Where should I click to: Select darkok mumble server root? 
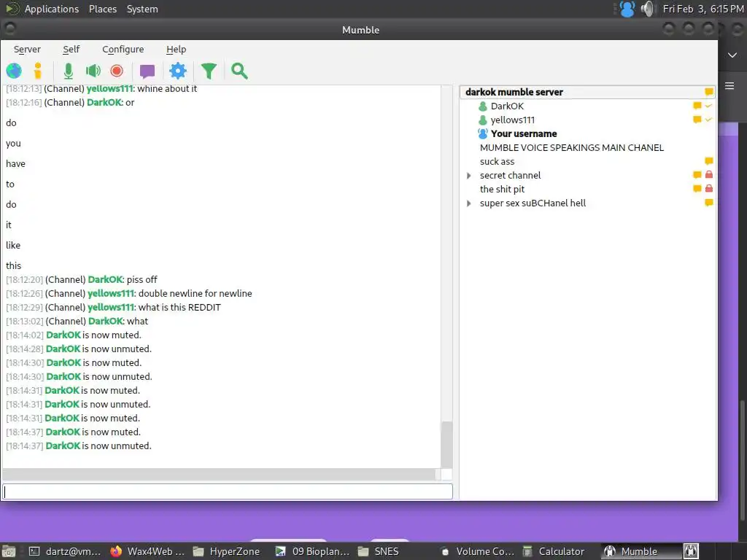click(x=587, y=92)
